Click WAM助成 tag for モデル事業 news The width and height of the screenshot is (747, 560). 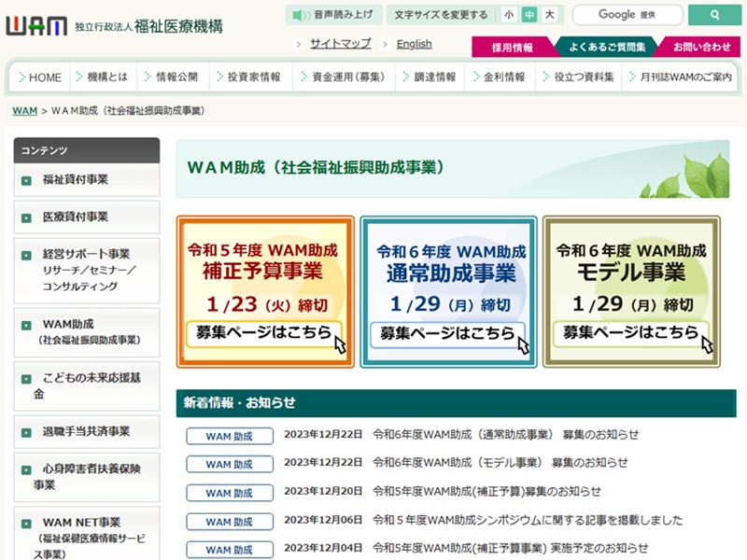pyautogui.click(x=230, y=464)
